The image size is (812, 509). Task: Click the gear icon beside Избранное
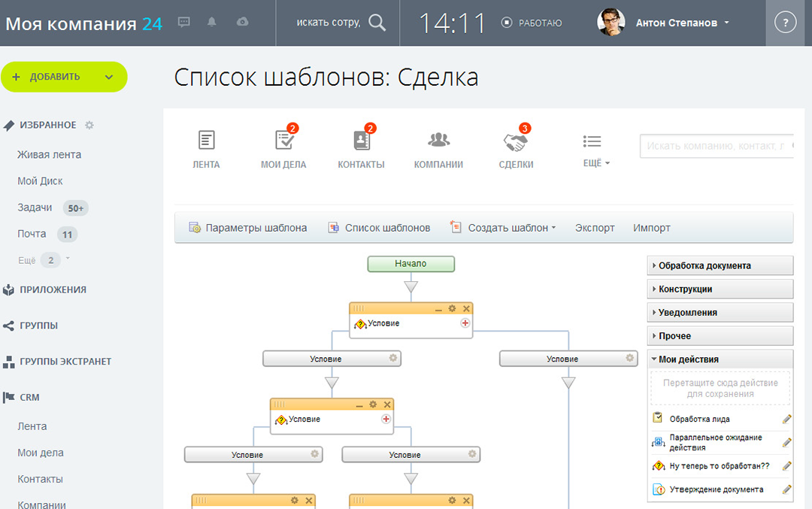coord(89,125)
